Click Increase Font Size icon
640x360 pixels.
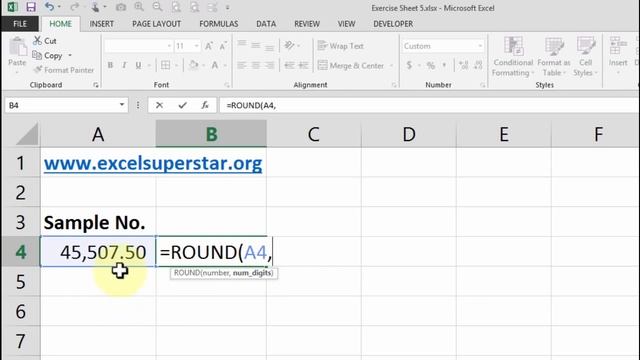point(209,46)
